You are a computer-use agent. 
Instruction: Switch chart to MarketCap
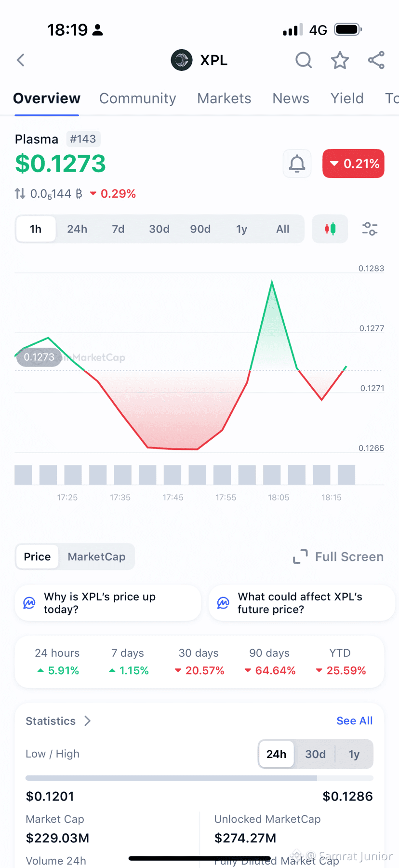96,557
